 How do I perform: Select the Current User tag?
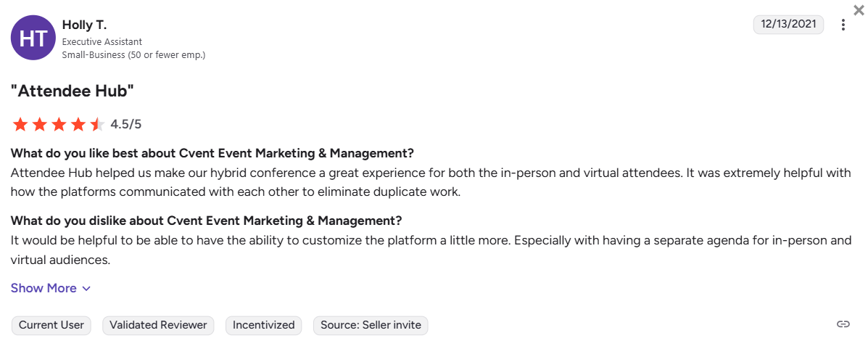pos(51,325)
